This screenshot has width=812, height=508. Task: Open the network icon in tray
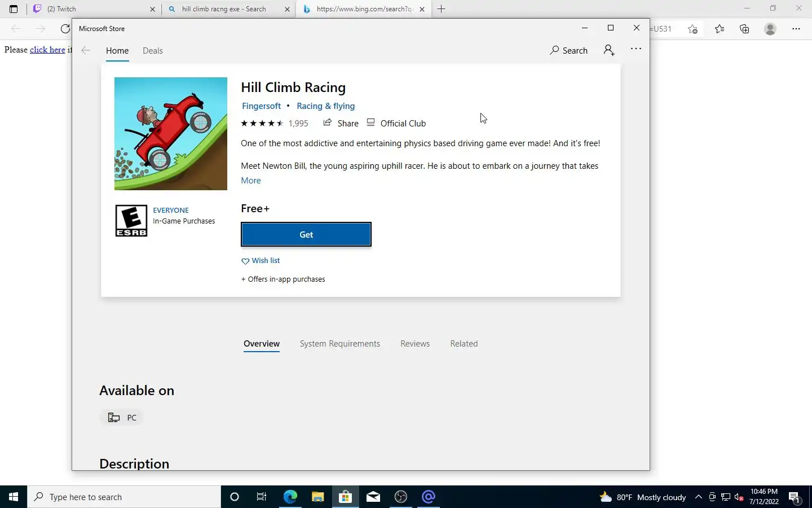726,497
